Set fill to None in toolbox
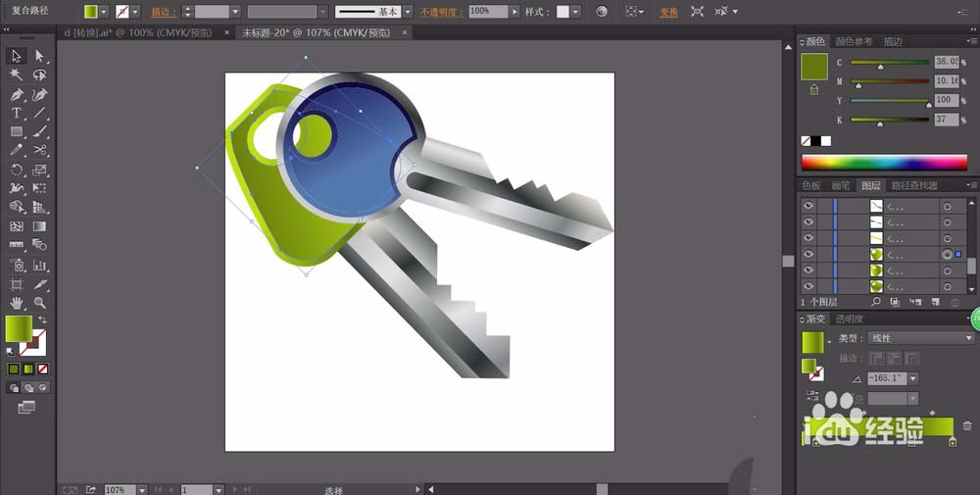This screenshot has height=495, width=980. [42, 370]
